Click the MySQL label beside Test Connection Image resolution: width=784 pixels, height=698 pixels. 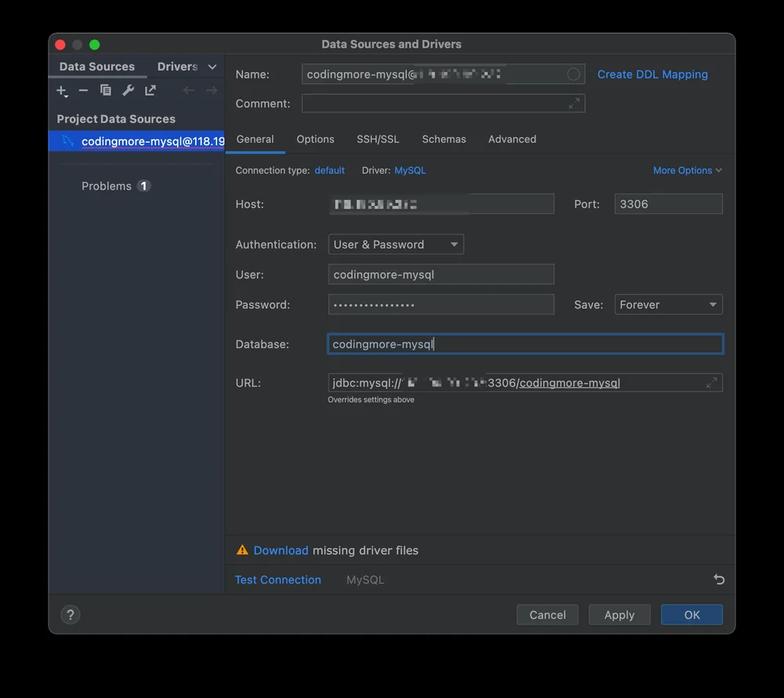click(x=365, y=580)
